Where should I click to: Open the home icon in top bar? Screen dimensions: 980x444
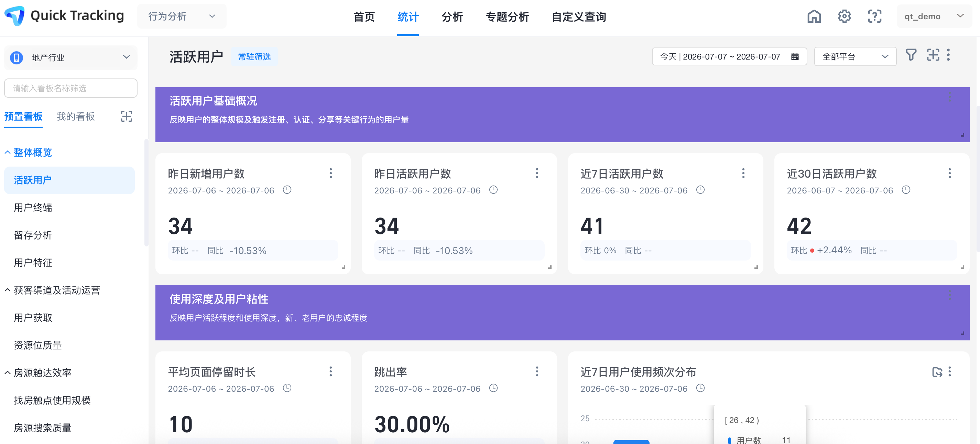tap(814, 17)
